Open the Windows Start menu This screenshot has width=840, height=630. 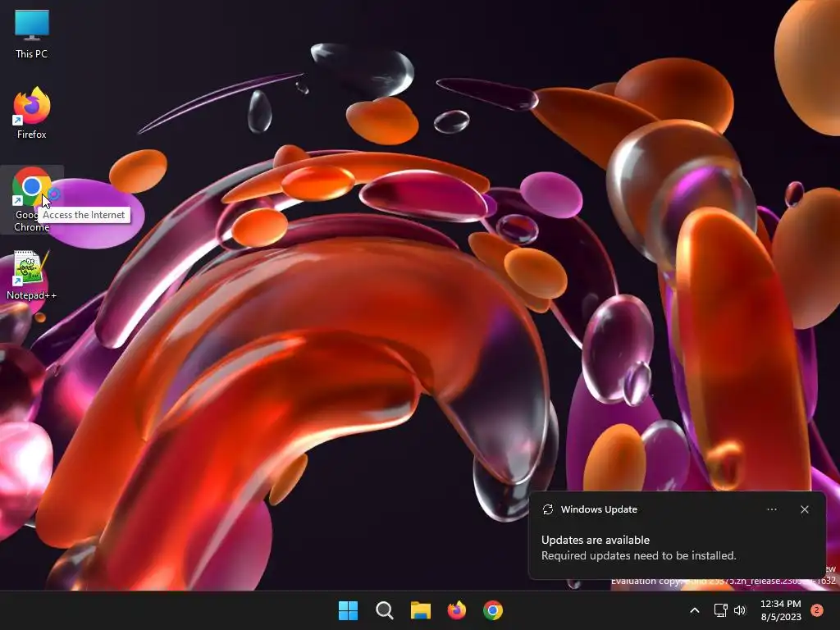(348, 610)
